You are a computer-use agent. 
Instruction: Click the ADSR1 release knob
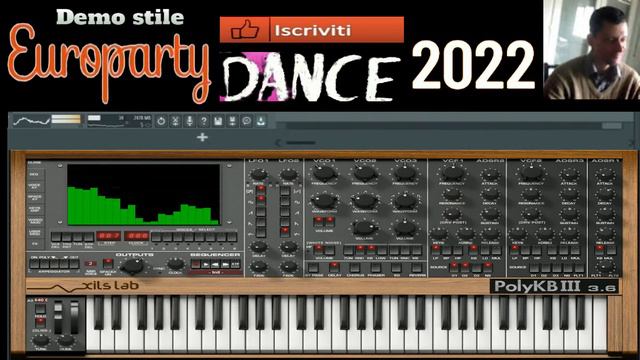[605, 233]
